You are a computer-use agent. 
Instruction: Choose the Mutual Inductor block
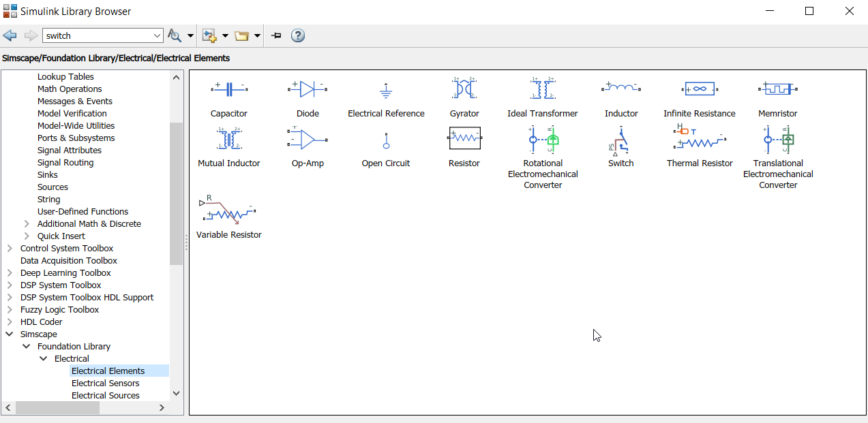pyautogui.click(x=229, y=138)
